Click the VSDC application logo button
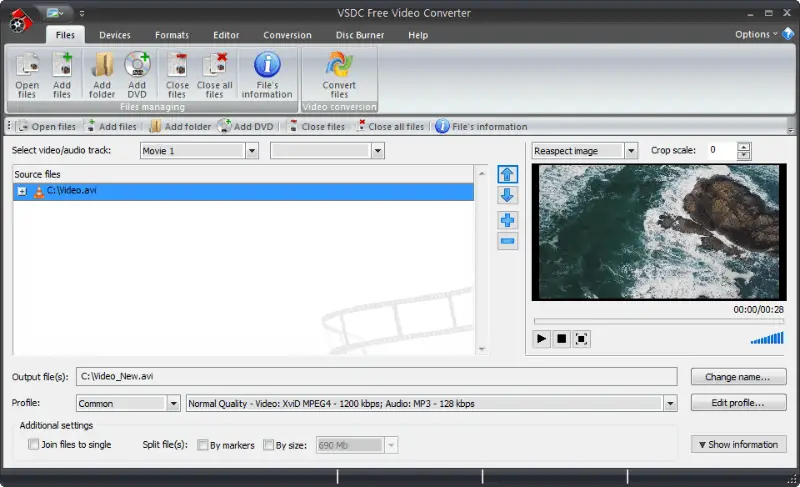Image resolution: width=800 pixels, height=487 pixels. coord(20,21)
